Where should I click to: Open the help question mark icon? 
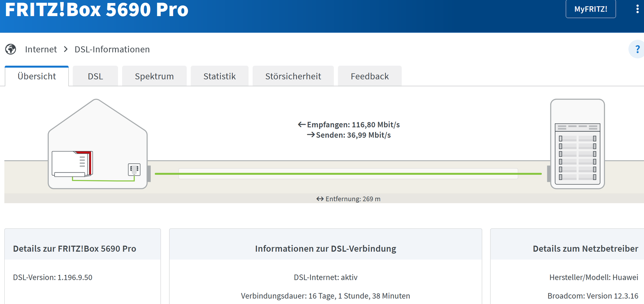click(637, 49)
